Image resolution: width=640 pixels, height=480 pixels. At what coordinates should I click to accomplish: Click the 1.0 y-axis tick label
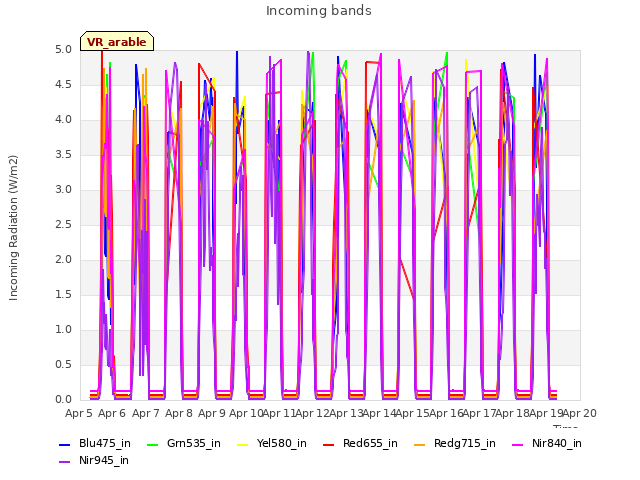63,329
